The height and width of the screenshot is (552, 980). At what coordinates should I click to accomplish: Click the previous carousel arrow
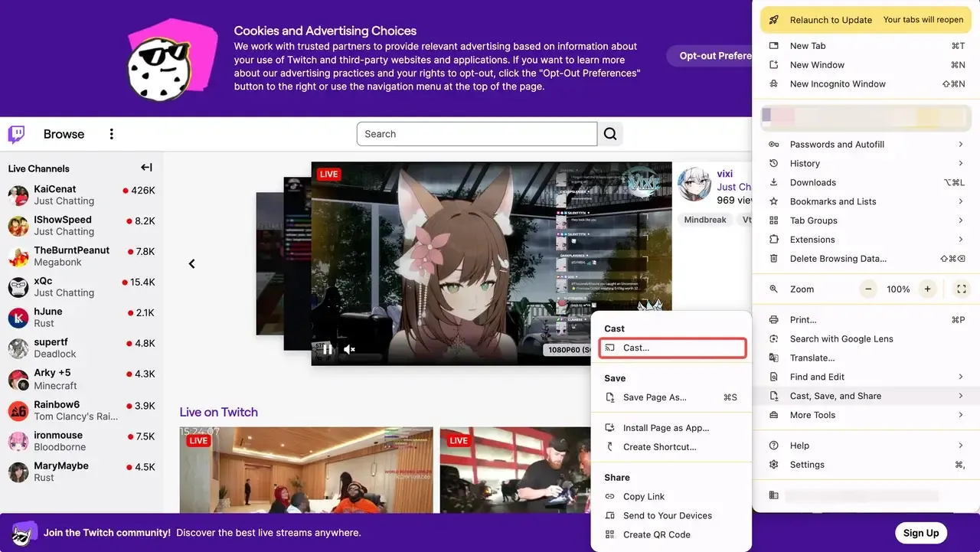[192, 264]
